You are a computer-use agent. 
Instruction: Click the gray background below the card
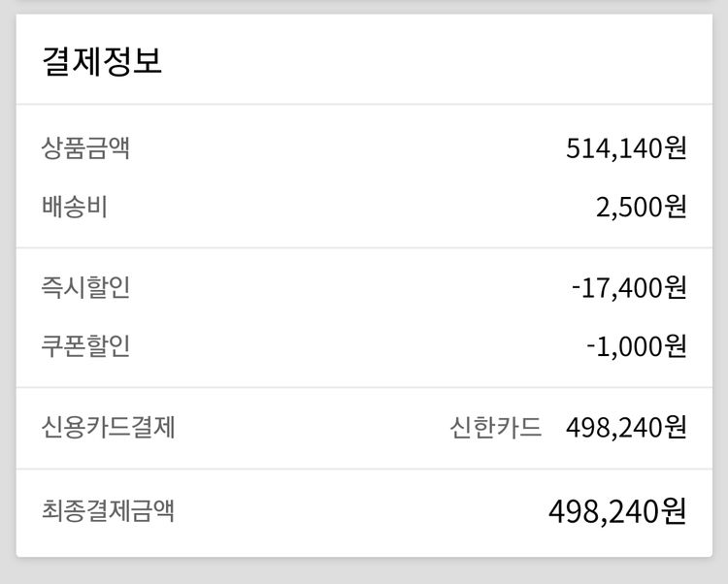364,572
